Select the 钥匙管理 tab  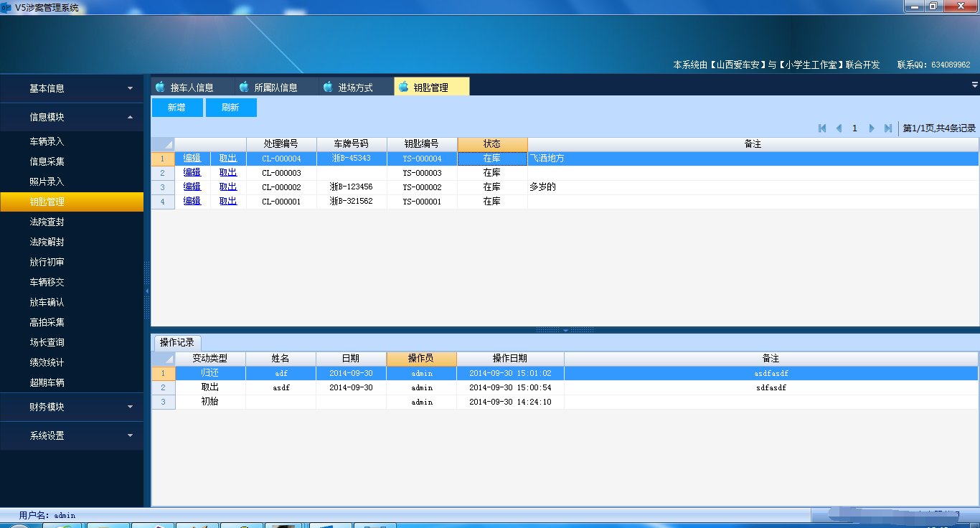point(432,87)
